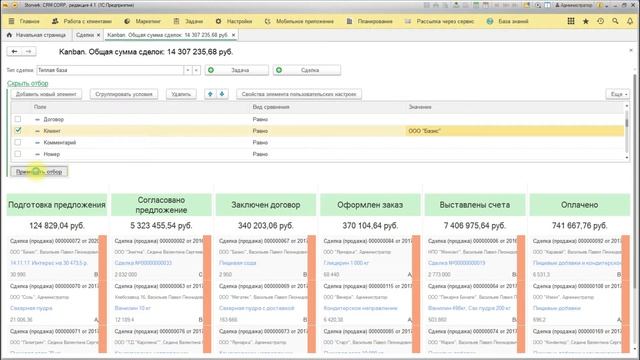
Task: Toggle the Комментарий filter checkbox
Action: click(18, 142)
